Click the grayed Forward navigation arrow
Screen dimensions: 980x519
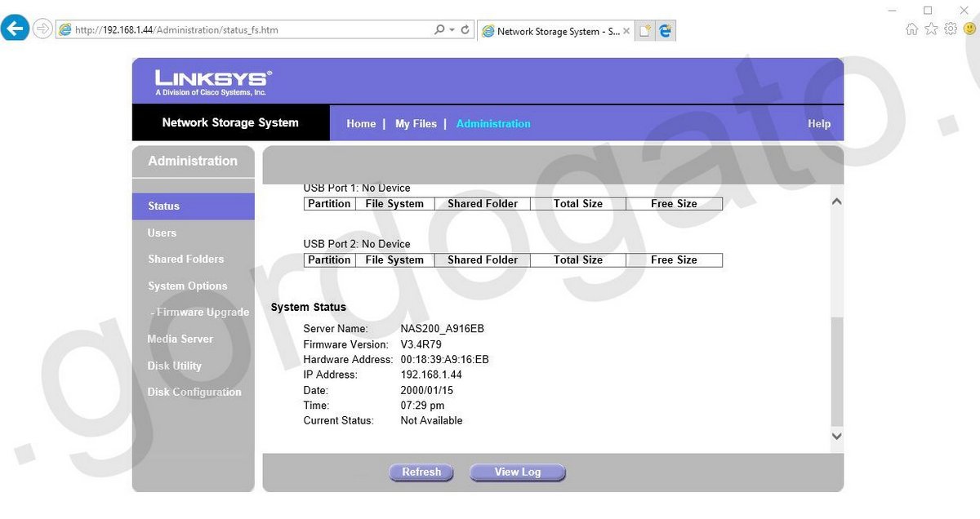coord(42,28)
